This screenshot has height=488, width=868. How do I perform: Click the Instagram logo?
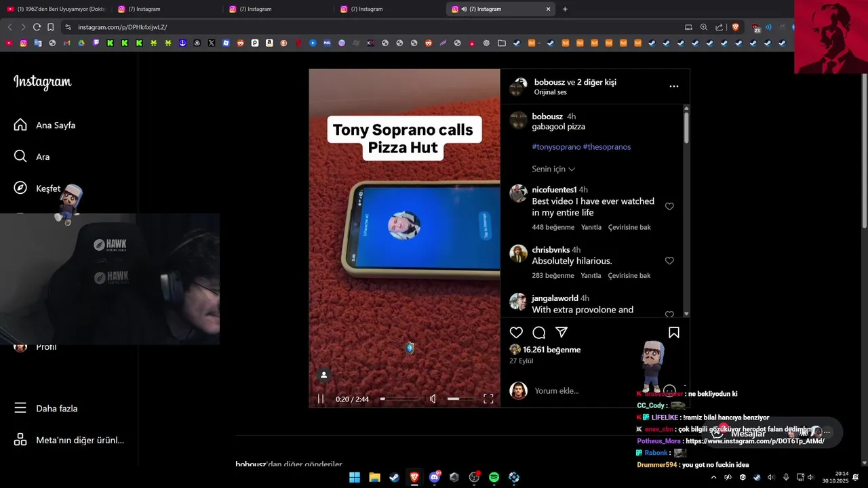42,82
